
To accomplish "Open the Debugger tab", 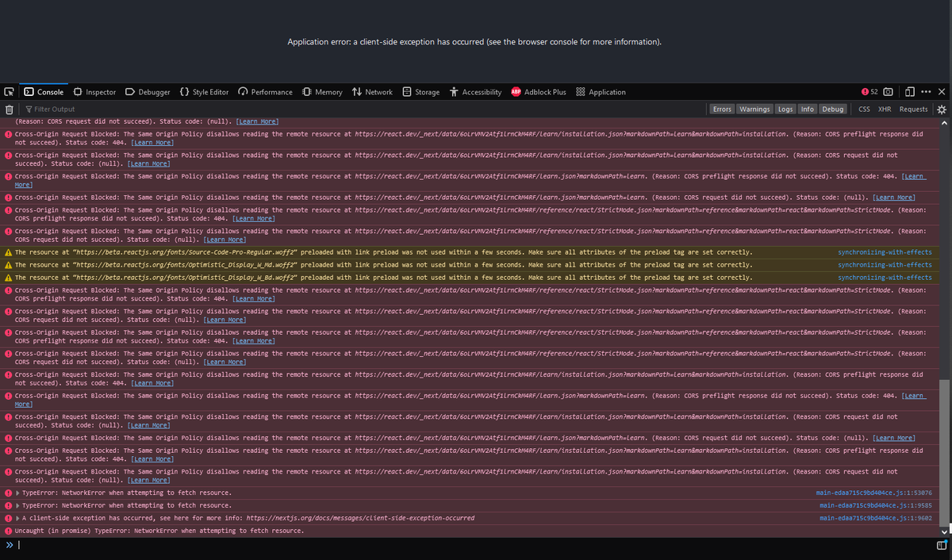I will (148, 92).
